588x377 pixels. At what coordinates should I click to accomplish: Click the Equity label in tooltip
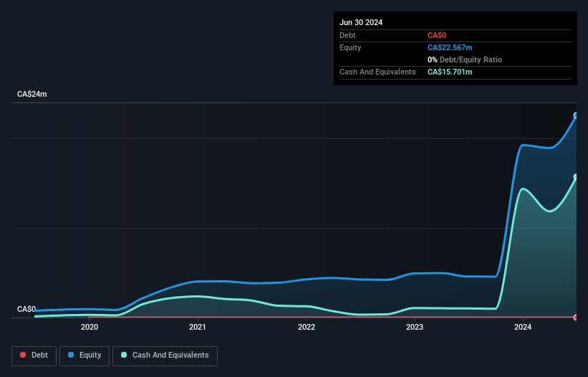(350, 47)
